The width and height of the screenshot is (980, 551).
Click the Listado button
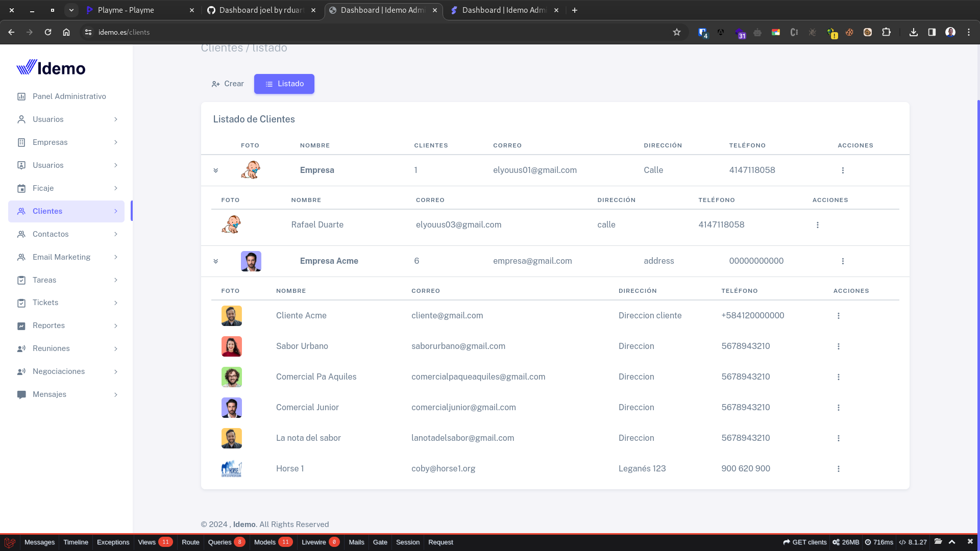coord(284,84)
